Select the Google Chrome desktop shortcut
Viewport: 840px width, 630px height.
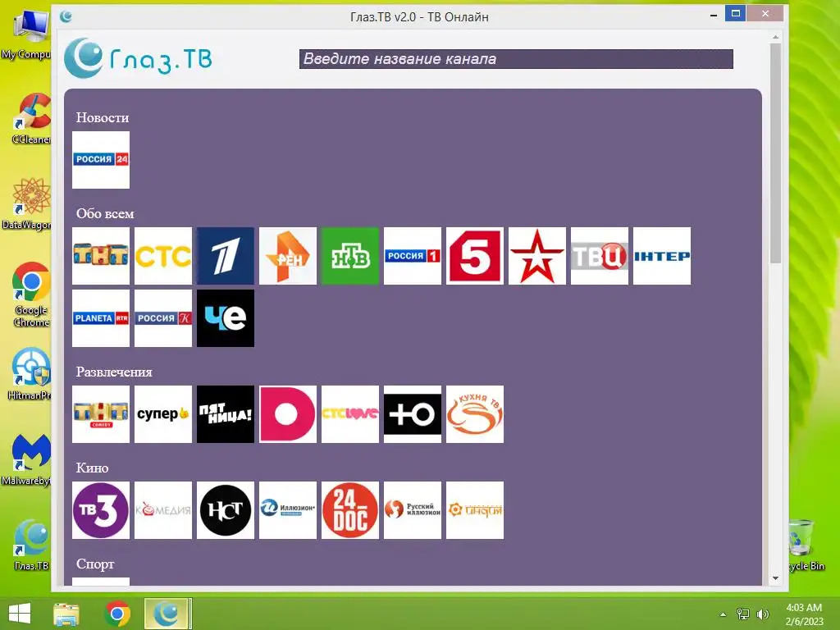pos(31,294)
